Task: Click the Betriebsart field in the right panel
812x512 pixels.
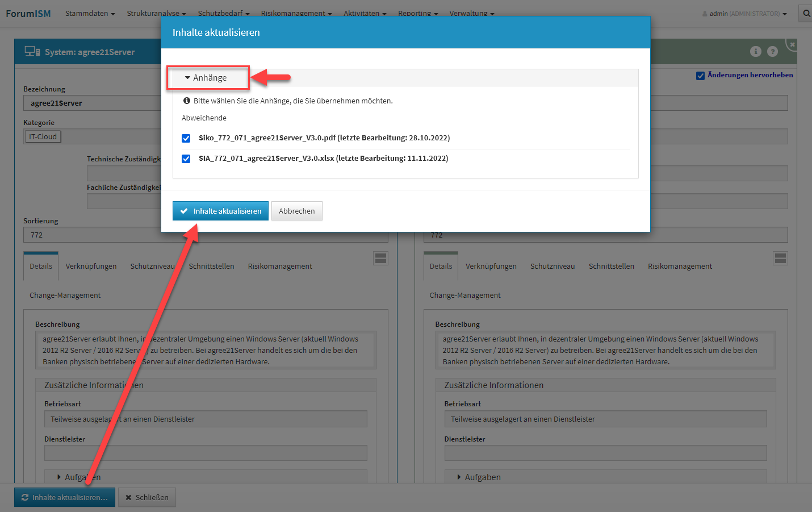Action: pyautogui.click(x=605, y=419)
